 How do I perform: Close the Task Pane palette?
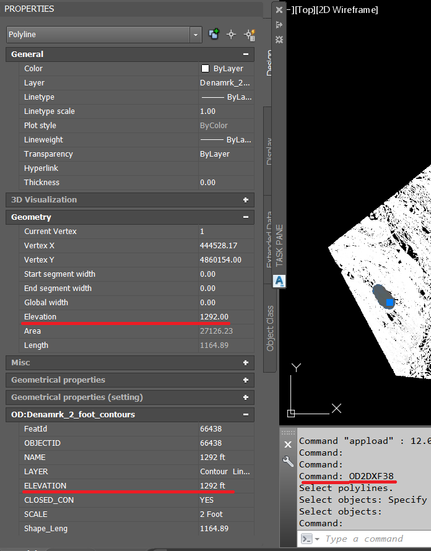tap(279, 10)
